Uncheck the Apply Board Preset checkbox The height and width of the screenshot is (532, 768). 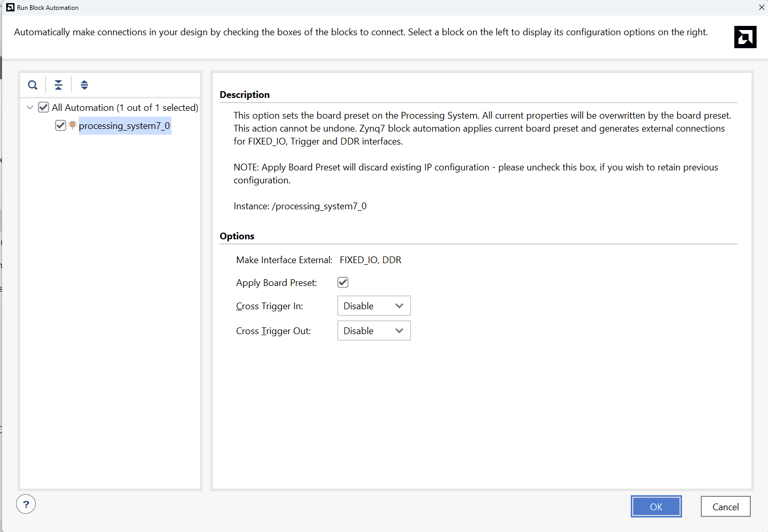pyautogui.click(x=343, y=282)
